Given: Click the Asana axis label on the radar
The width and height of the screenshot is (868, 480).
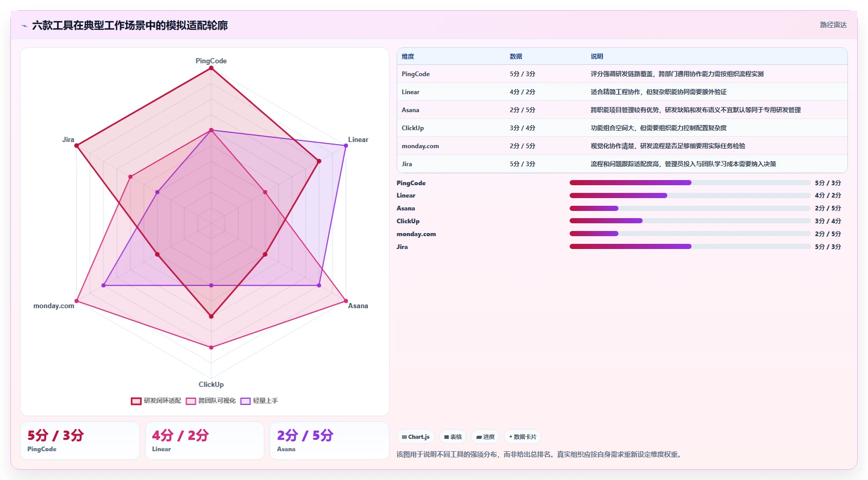Looking at the screenshot, I should [x=358, y=306].
